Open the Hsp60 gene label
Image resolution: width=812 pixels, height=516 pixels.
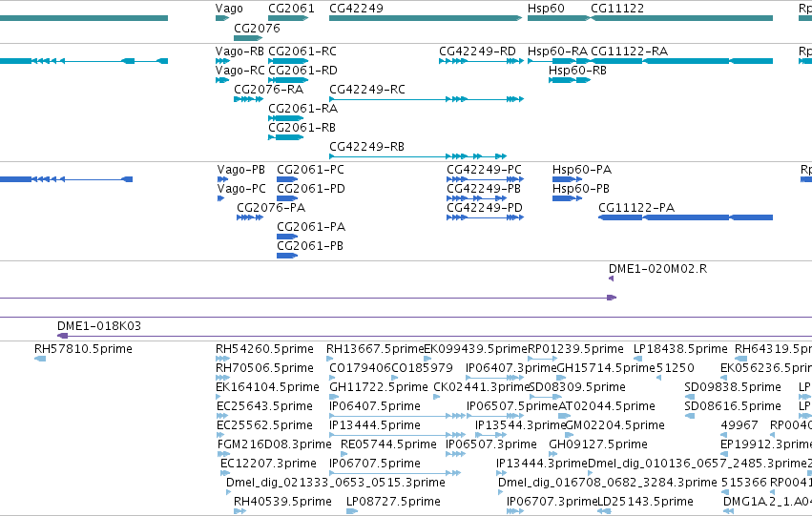coord(546,9)
